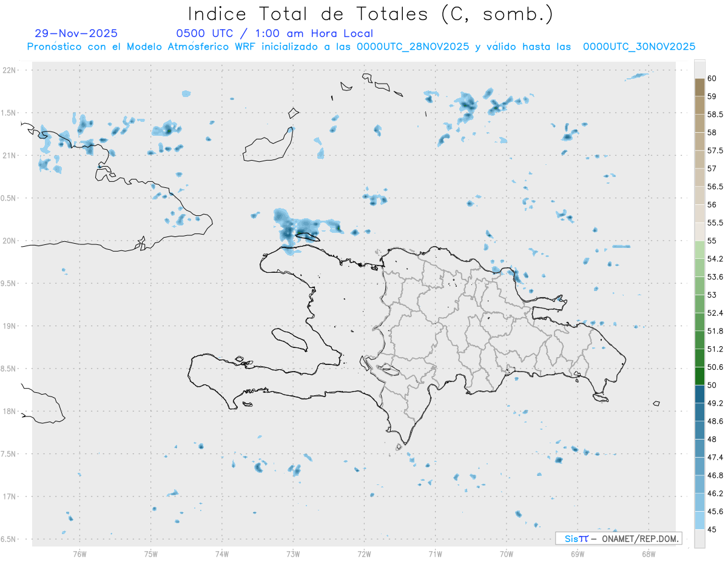Click the colorbar value "49.2"

point(715,403)
